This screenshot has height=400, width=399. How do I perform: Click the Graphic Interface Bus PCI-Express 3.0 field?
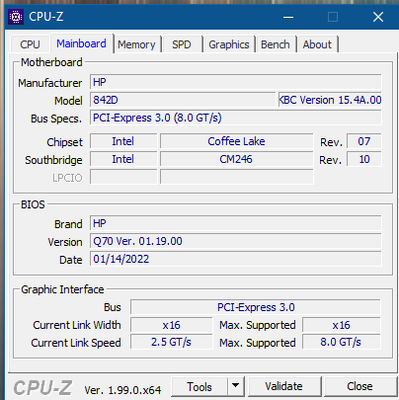click(255, 307)
